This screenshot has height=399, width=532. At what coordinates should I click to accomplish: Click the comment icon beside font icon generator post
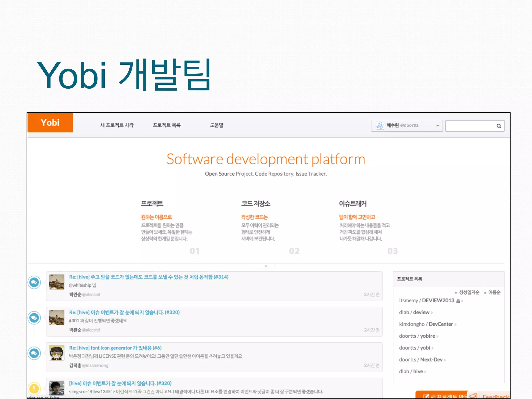[x=34, y=353]
